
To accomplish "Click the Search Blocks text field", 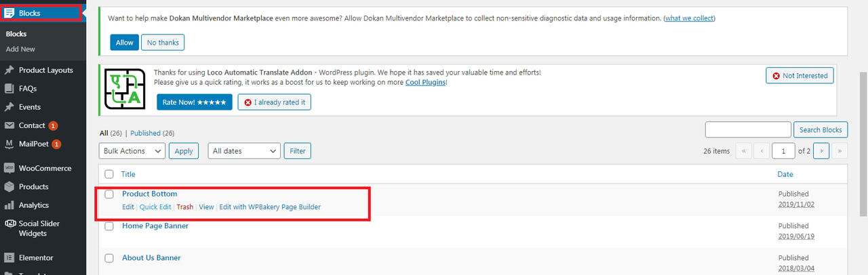I will coord(748,130).
